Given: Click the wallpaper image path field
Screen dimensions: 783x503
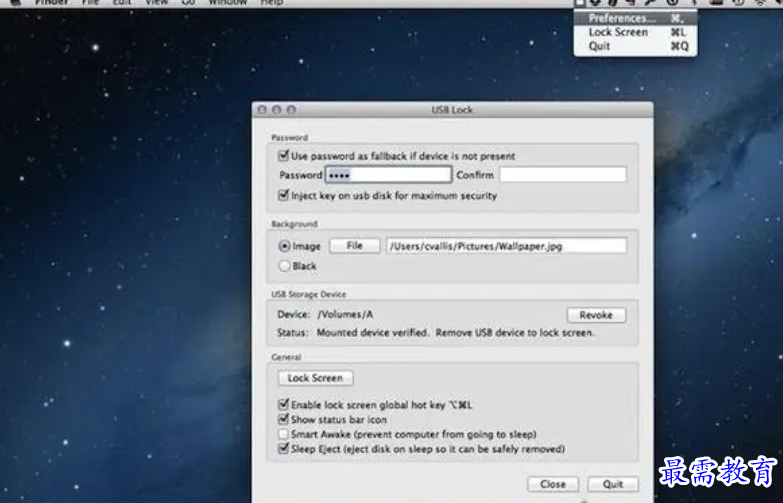Looking at the screenshot, I should pos(506,246).
